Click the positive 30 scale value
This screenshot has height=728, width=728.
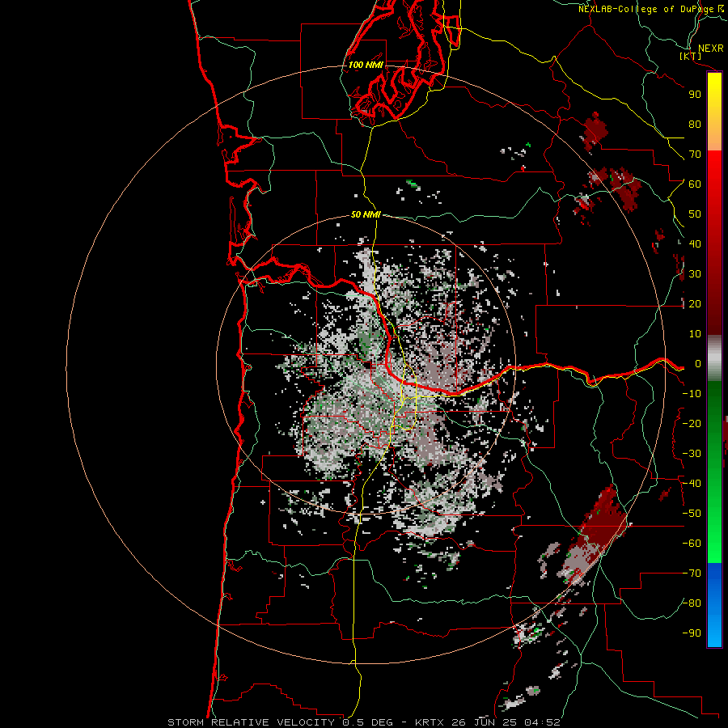695,274
